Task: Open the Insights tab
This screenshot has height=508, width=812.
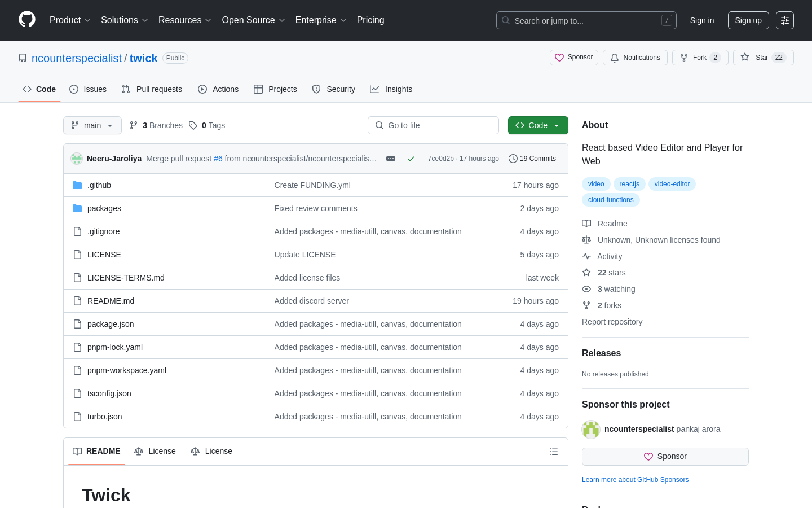Action: point(391,89)
